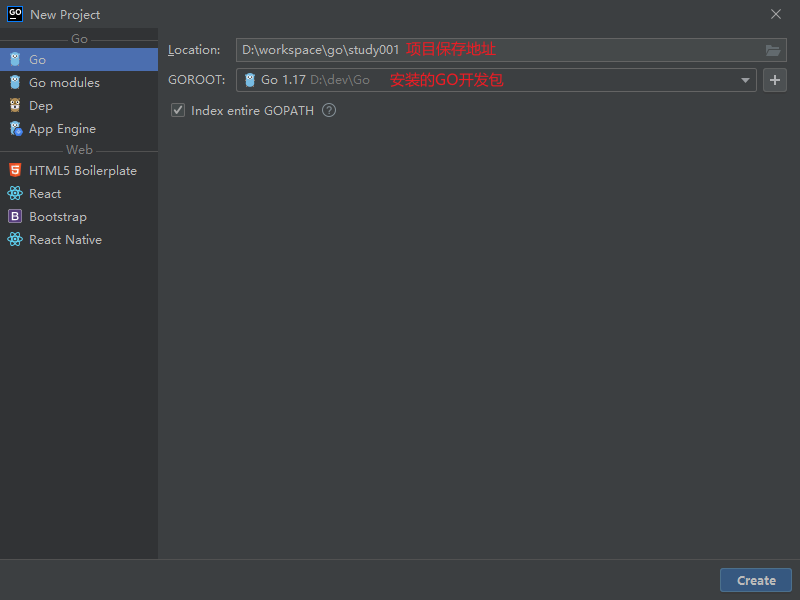800x600 pixels.
Task: Close the New Project dialog
Action: pyautogui.click(x=776, y=14)
